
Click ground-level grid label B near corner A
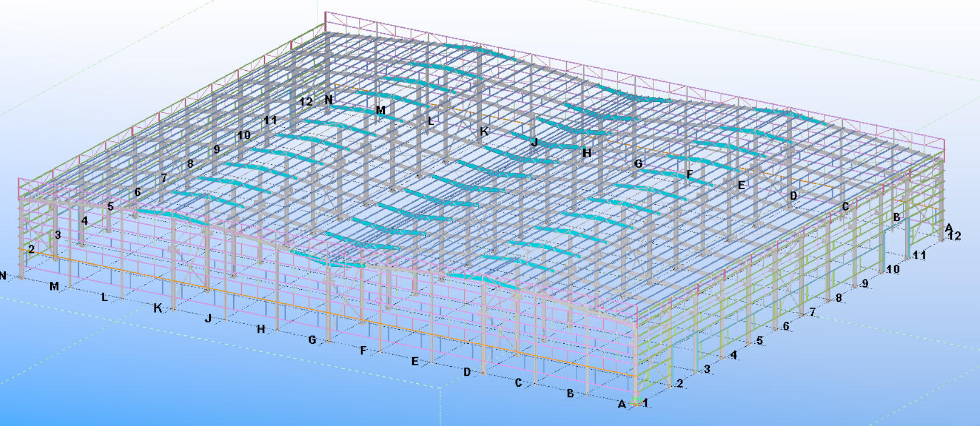pos(570,393)
